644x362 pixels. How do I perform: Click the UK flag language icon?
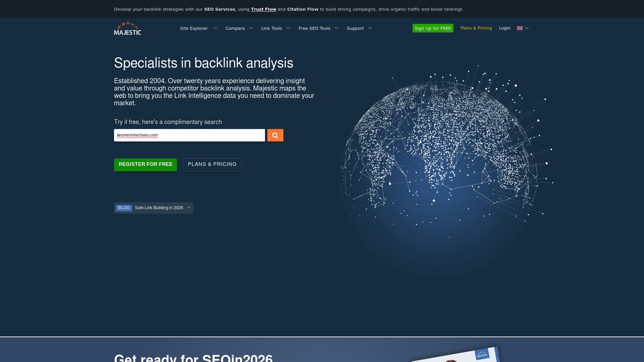tap(520, 28)
